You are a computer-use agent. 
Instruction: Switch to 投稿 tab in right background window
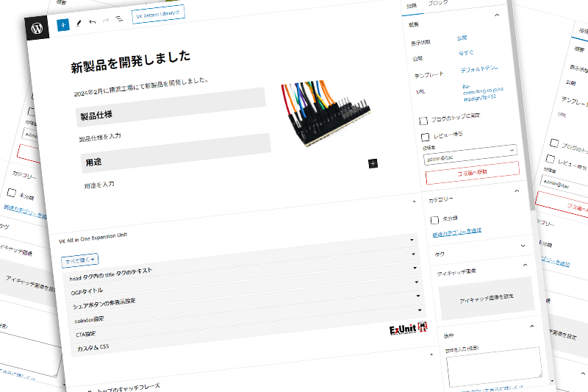582,31
